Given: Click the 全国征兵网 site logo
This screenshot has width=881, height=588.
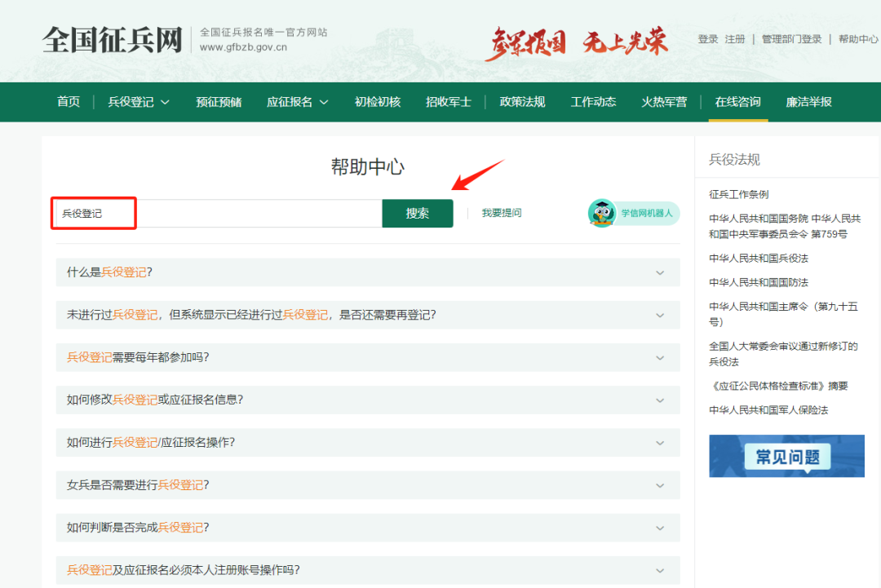Looking at the screenshot, I should coord(112,39).
